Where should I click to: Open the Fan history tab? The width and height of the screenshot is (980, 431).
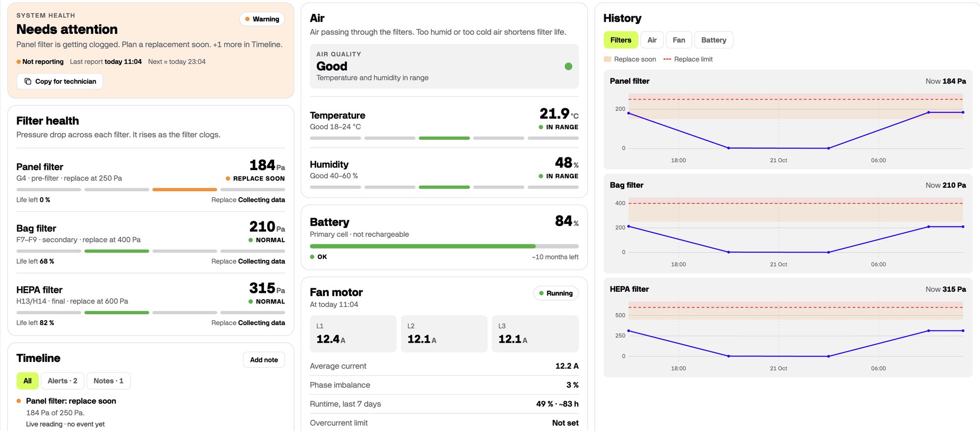679,40
